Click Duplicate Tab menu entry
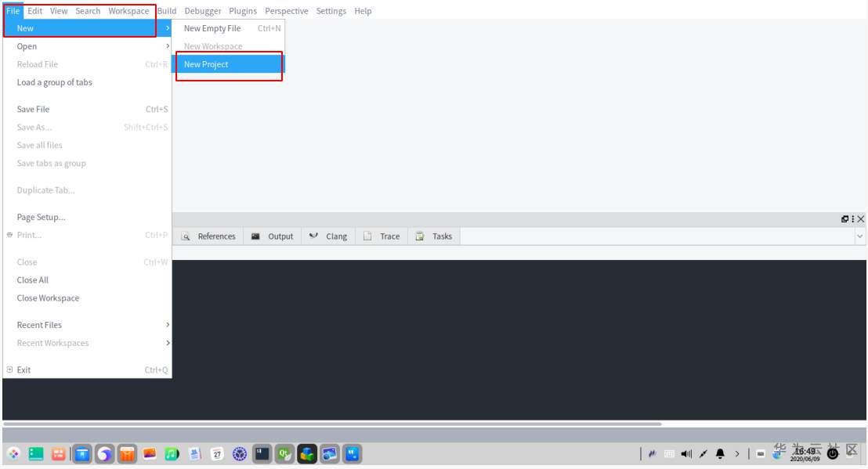868x469 pixels. pos(88,190)
